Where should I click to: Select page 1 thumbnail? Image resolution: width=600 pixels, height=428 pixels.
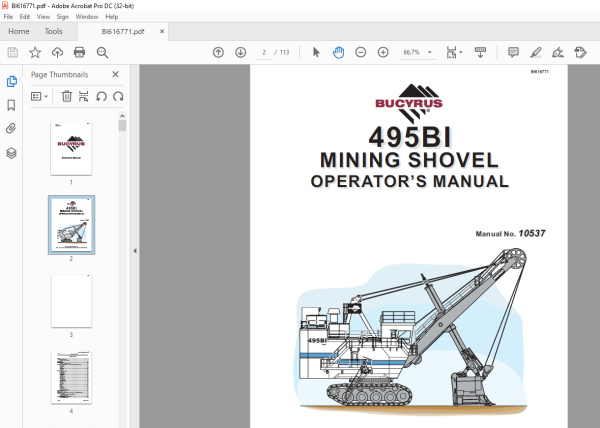(x=71, y=149)
